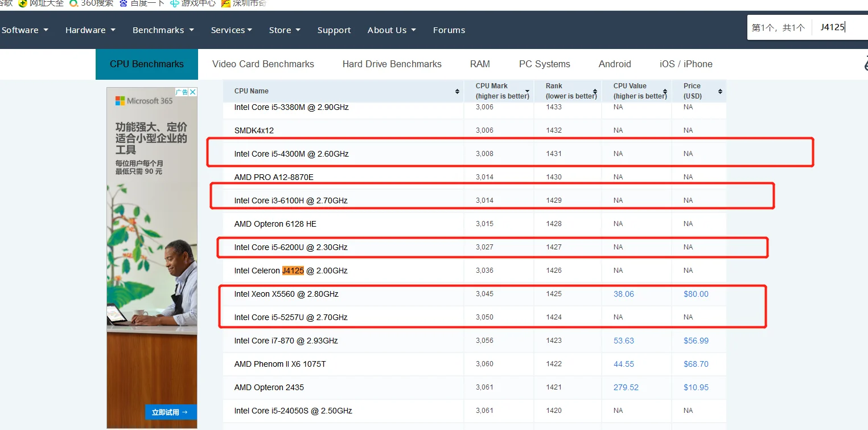868x430 pixels.
Task: Expand the Hardware dropdown menu
Action: click(x=90, y=30)
